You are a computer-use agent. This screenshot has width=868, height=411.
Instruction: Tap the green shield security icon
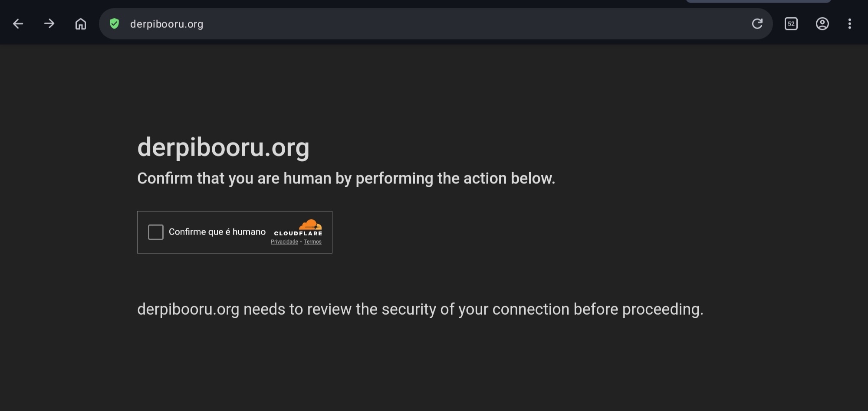[x=115, y=24]
